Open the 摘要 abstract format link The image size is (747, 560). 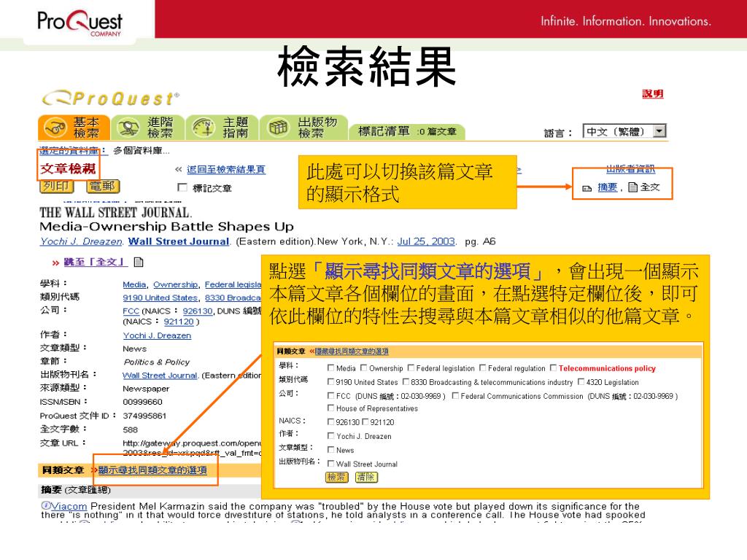[x=607, y=187]
